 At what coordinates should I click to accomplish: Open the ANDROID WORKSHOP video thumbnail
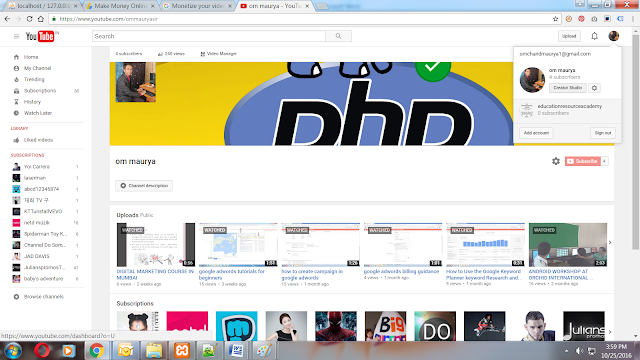[x=568, y=244]
